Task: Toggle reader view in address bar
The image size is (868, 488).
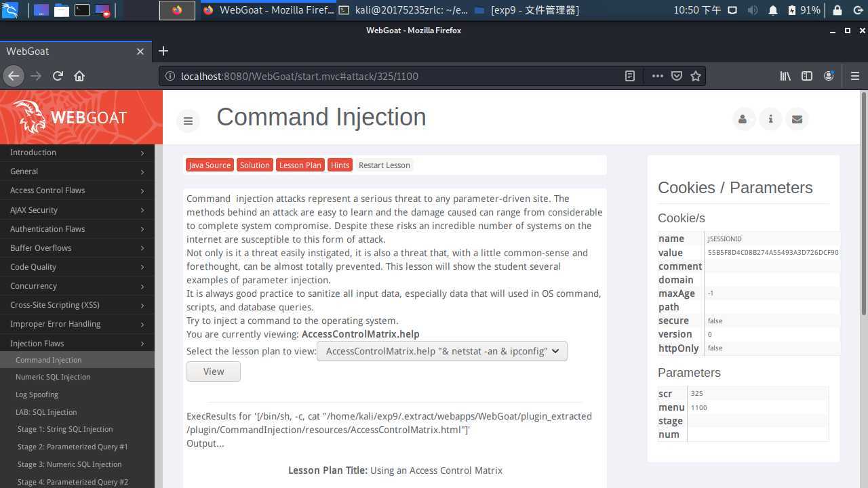Action: 630,76
